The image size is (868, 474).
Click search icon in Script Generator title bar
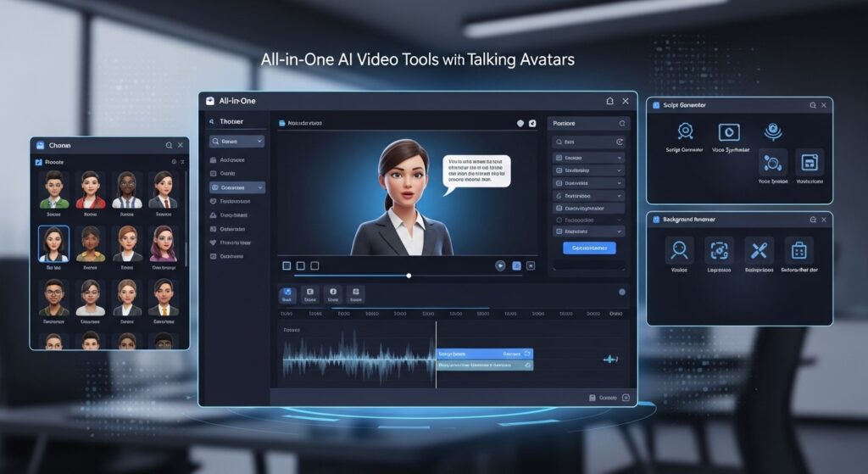pyautogui.click(x=813, y=105)
